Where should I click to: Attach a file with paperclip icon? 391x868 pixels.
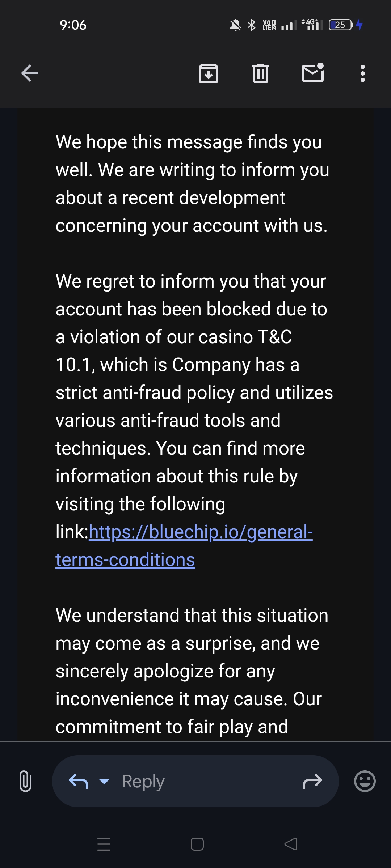(x=25, y=781)
